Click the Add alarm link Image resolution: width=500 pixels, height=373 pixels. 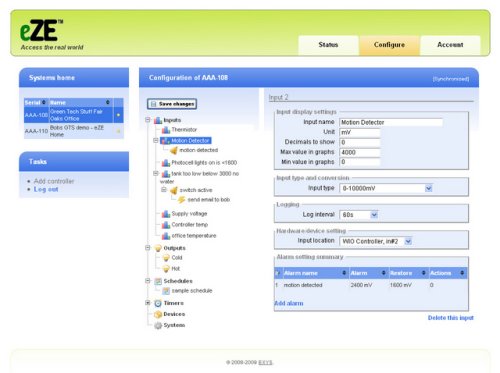pos(289,303)
